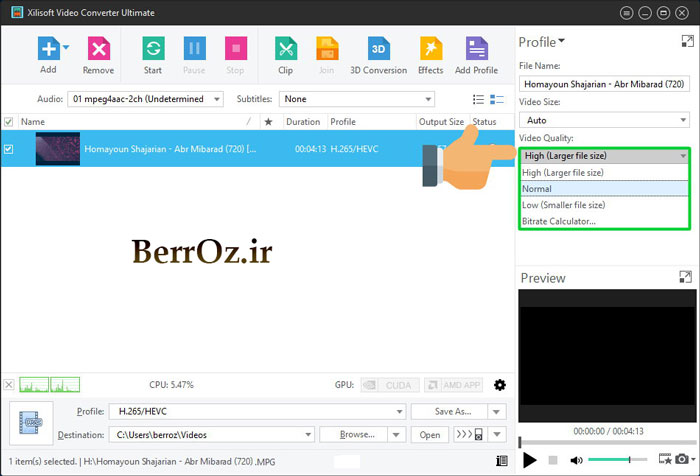Screen dimensions: 700x476
Task: Click the Browse... destination button
Action: pyautogui.click(x=357, y=435)
